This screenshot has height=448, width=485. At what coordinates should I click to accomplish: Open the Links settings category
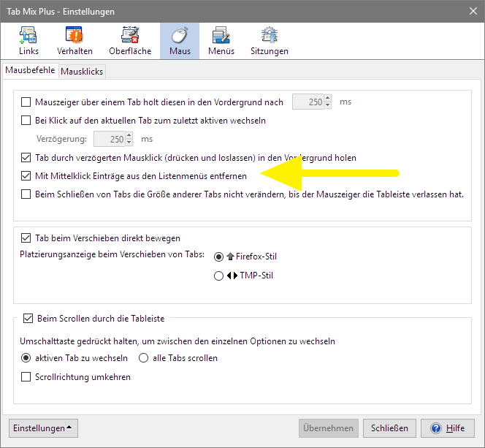pos(28,41)
